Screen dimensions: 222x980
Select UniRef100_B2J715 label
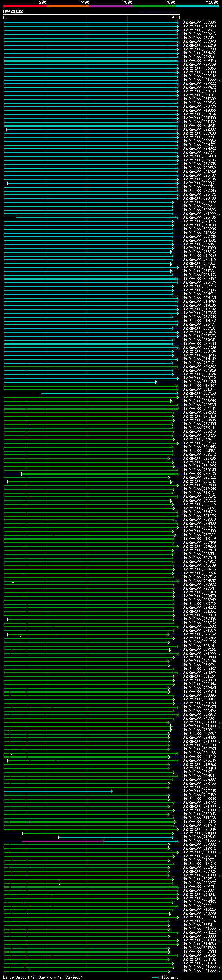point(199,504)
